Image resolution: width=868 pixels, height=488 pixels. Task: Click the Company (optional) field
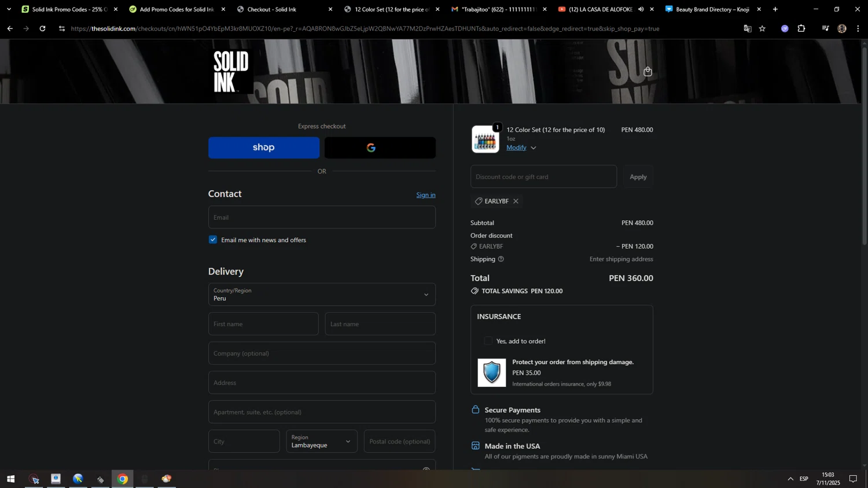tap(322, 353)
